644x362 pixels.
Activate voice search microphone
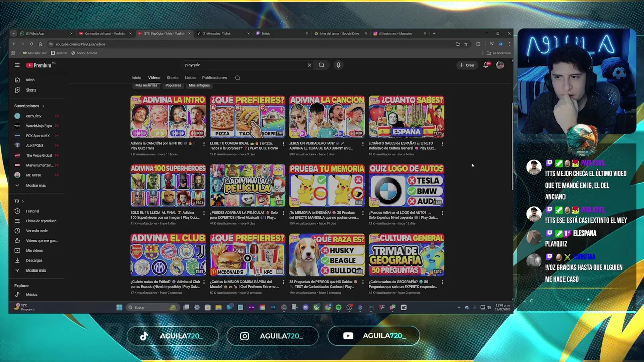[x=338, y=65]
